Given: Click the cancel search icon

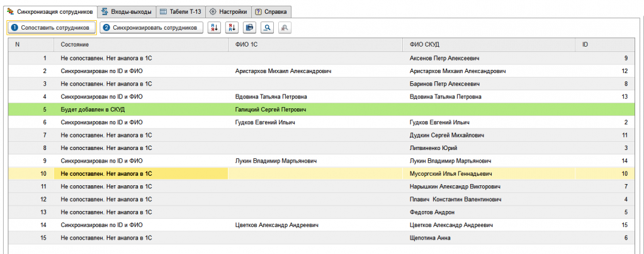Looking at the screenshot, I should 285,28.
